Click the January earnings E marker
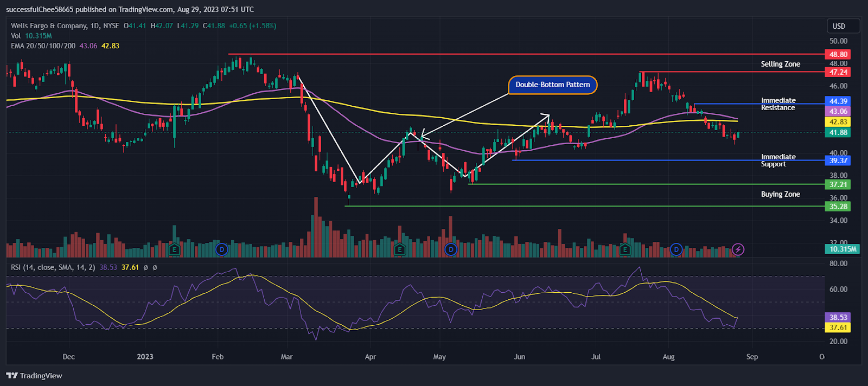 point(174,249)
